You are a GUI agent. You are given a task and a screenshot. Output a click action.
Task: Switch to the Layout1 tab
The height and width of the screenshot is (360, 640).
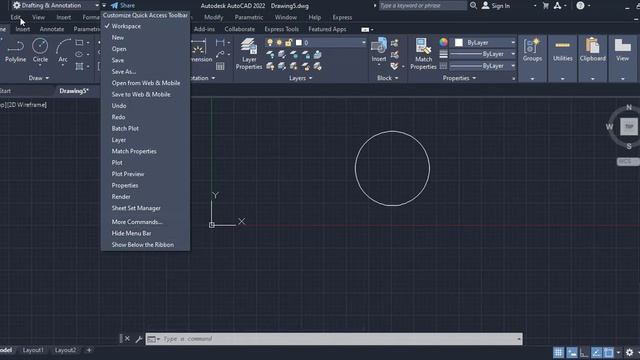pyautogui.click(x=33, y=350)
